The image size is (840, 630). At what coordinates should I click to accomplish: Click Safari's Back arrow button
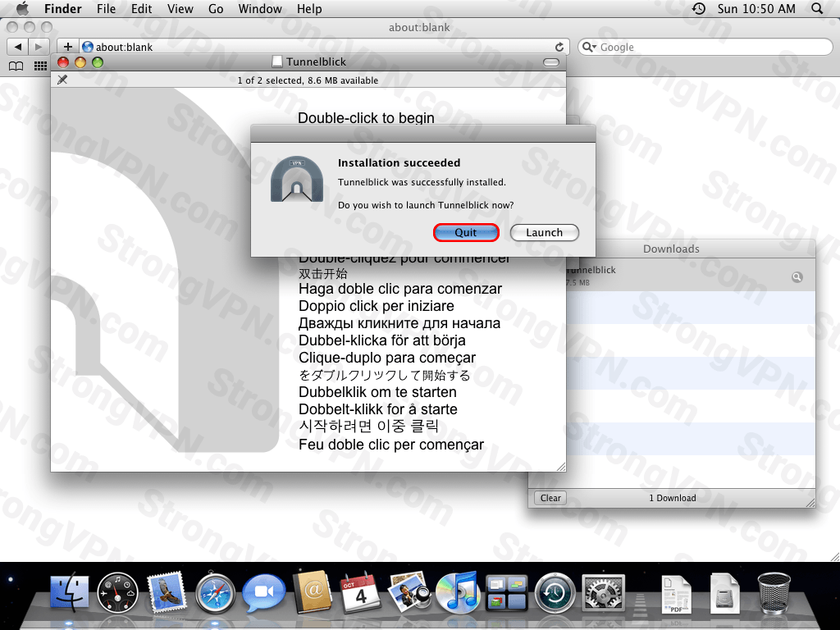(x=18, y=47)
